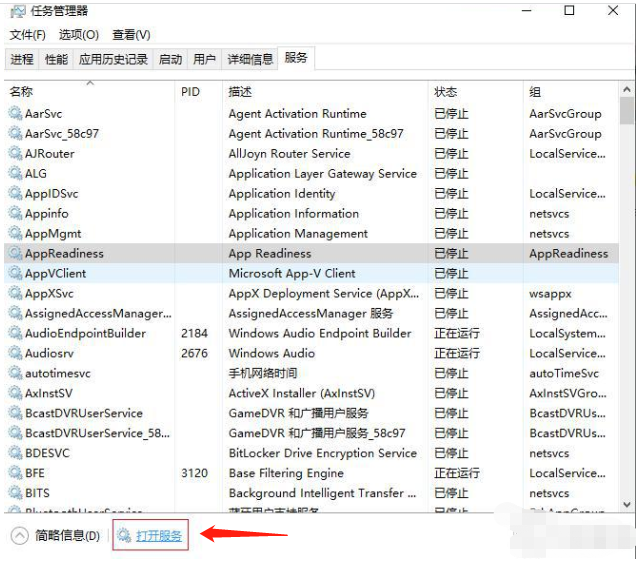Sort by the 状态 column header

point(476,92)
